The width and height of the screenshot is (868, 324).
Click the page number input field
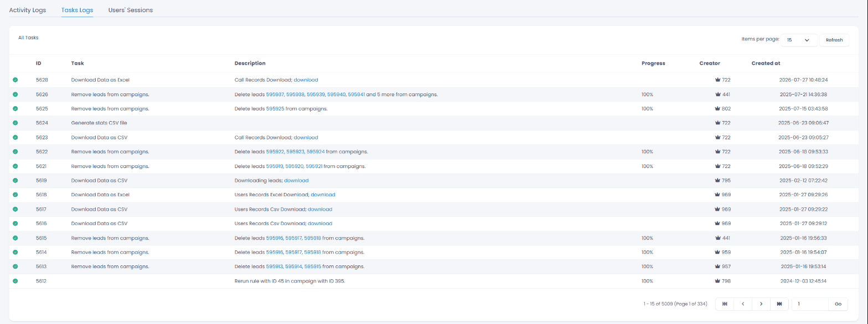pyautogui.click(x=810, y=304)
